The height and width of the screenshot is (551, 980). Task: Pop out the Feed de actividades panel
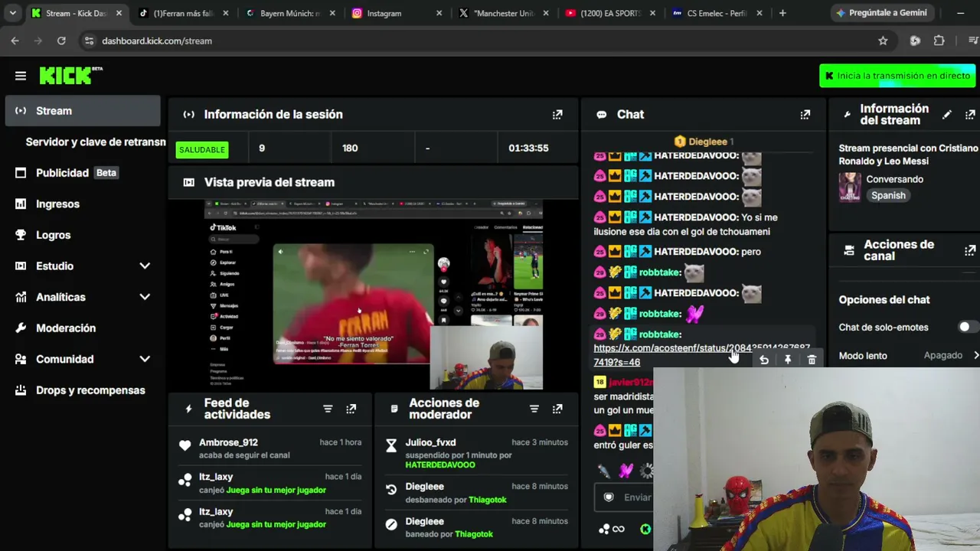(x=351, y=409)
